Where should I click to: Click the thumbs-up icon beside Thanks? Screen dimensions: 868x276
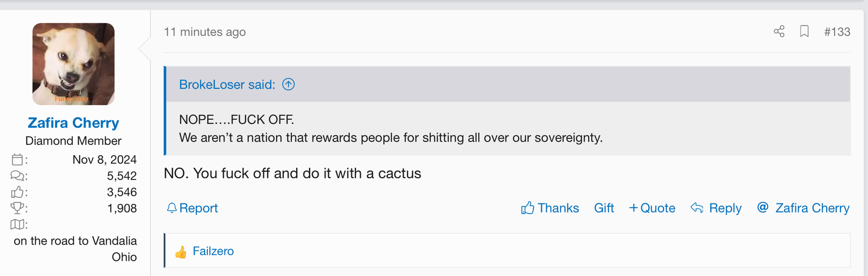pyautogui.click(x=527, y=208)
